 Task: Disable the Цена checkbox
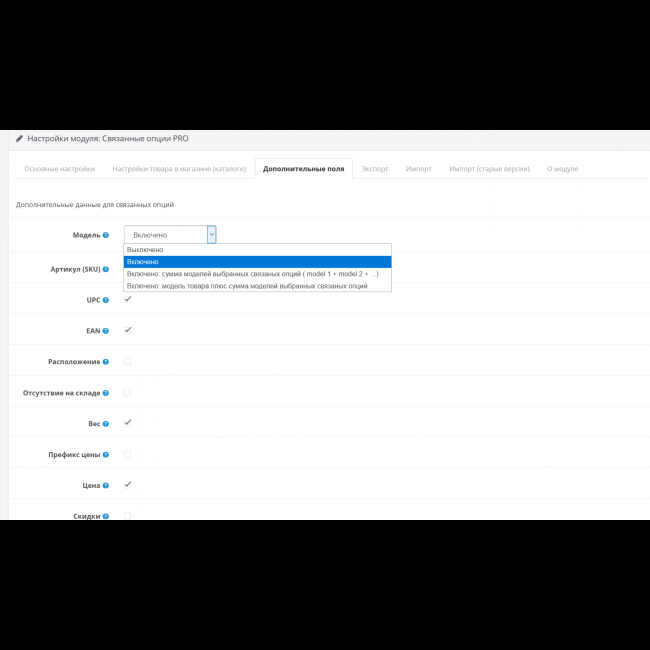coord(127,484)
